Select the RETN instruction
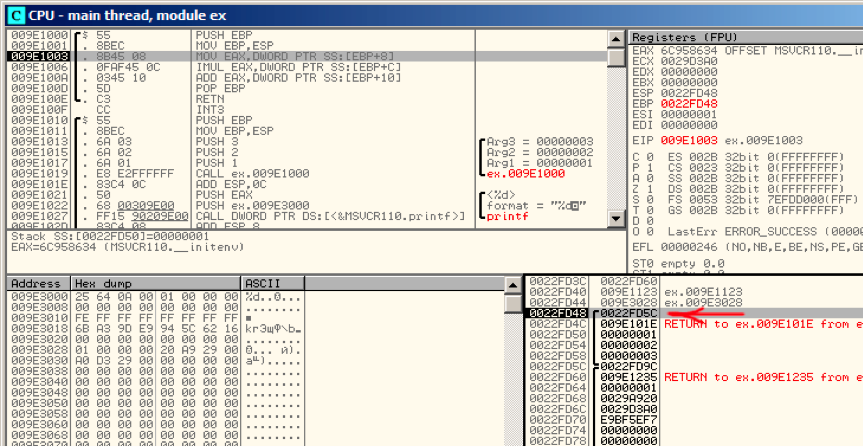The image size is (866, 447). pos(210,99)
